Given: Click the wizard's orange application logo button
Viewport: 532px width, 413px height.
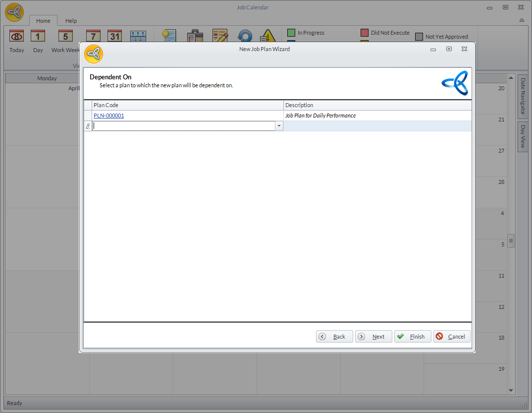Looking at the screenshot, I should point(93,54).
